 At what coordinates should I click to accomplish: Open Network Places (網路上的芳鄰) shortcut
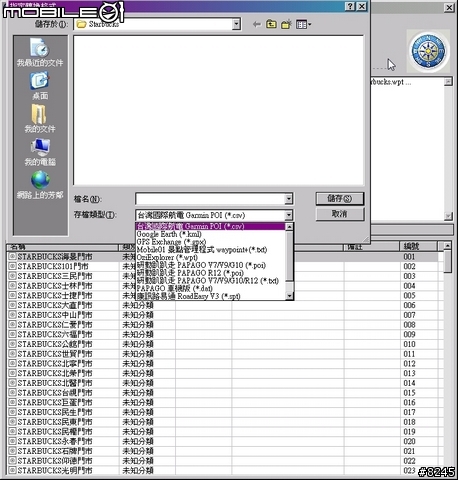point(40,185)
